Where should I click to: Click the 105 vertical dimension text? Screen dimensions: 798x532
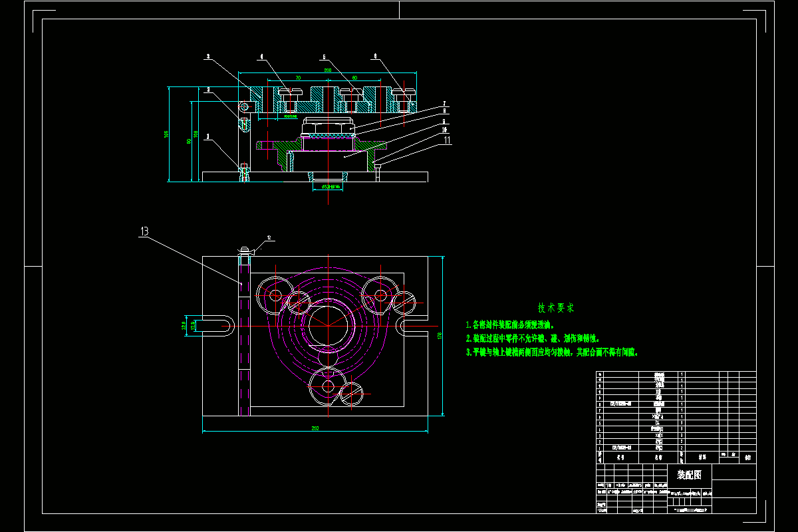(x=166, y=134)
